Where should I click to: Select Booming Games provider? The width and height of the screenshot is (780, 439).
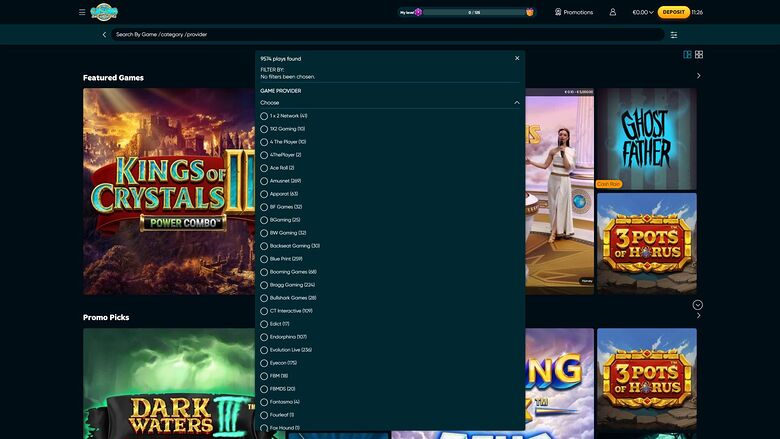tap(289, 272)
